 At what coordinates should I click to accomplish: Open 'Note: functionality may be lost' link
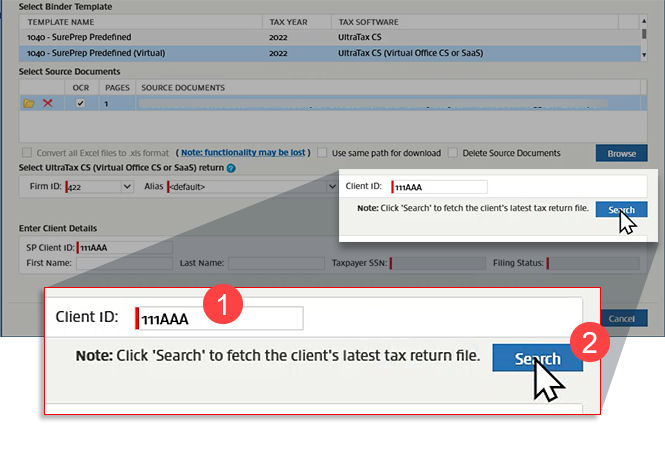[x=243, y=153]
